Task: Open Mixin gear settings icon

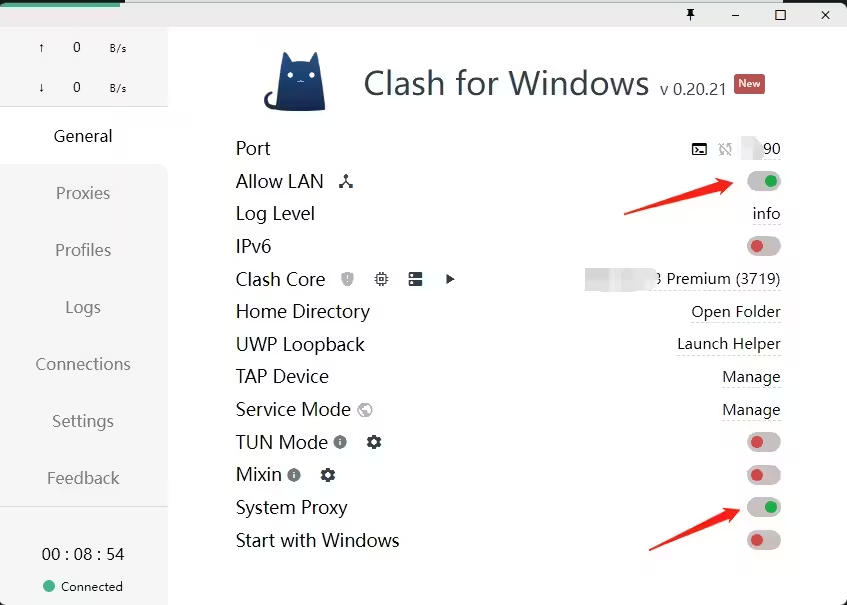Action: 328,475
